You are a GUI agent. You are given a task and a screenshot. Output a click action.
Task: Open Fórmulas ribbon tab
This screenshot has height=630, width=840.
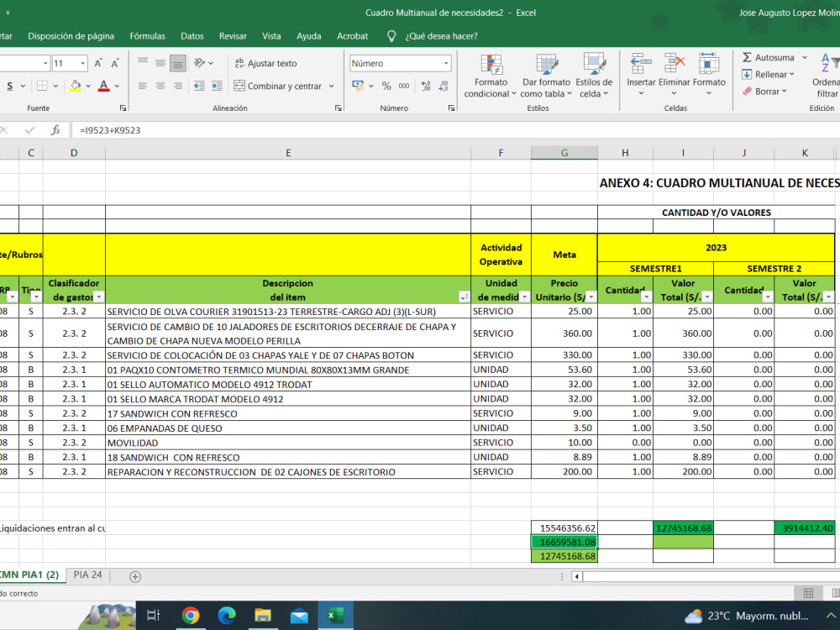point(147,36)
